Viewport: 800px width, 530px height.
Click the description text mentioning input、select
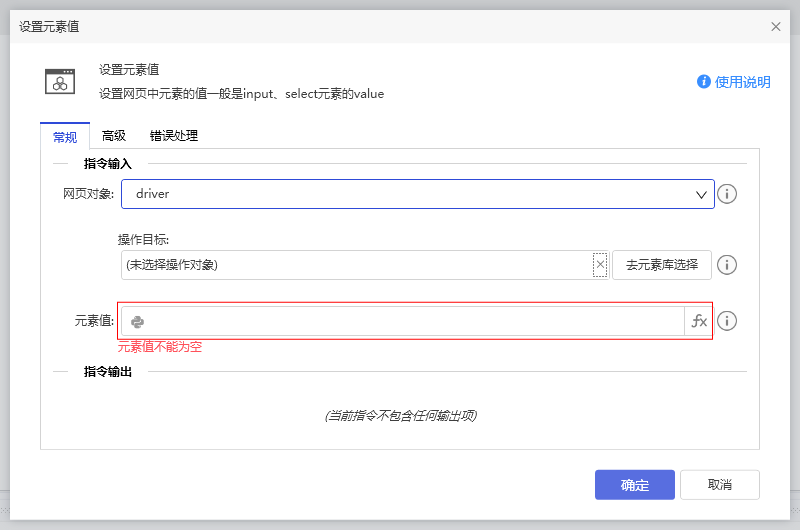tap(241, 94)
